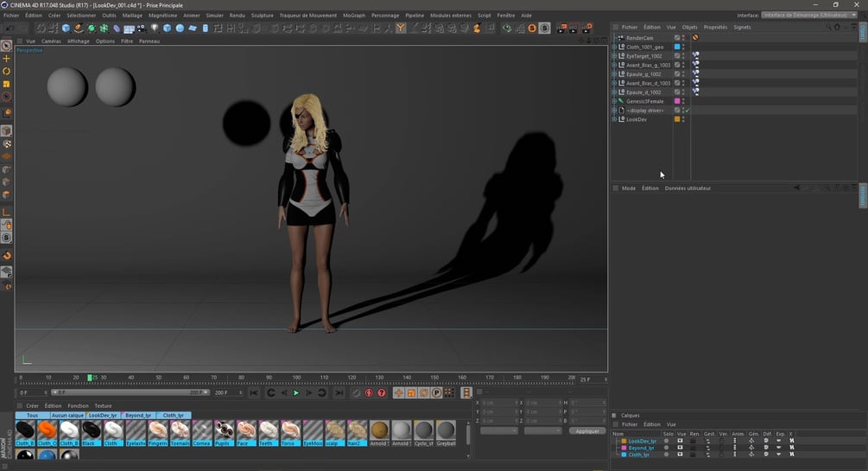The height and width of the screenshot is (471, 868).
Task: Toggle Solo for Cloth_lyr layer
Action: pyautogui.click(x=667, y=455)
